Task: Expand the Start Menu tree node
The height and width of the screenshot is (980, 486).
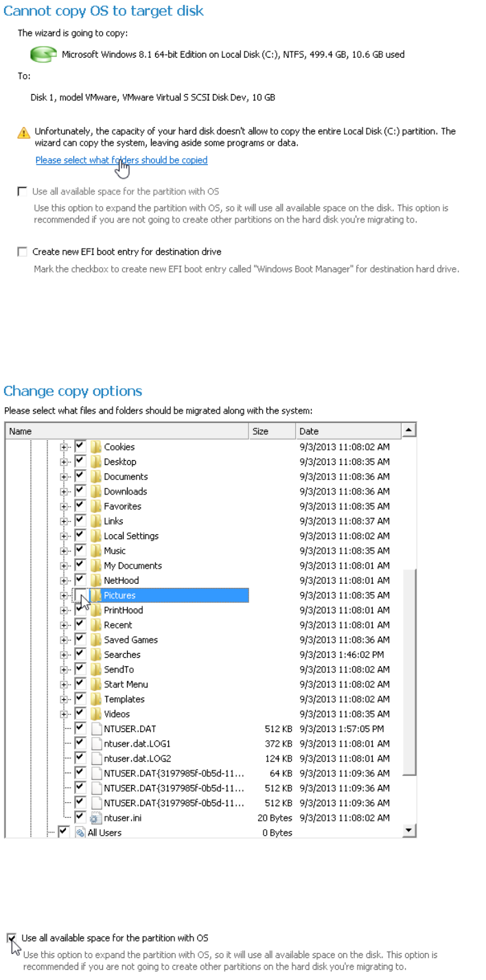Action: tap(64, 685)
